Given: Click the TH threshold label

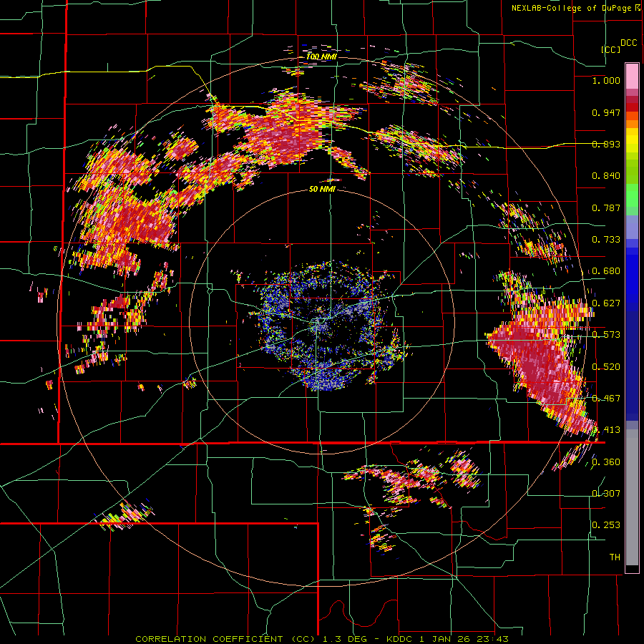Looking at the screenshot, I should 615,557.
